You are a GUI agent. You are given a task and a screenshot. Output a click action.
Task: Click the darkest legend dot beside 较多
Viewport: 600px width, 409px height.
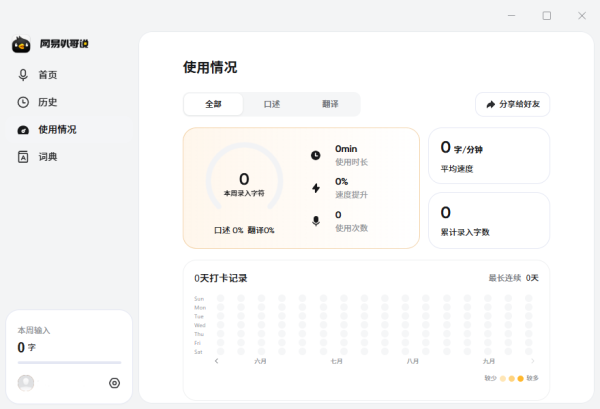tap(520, 378)
